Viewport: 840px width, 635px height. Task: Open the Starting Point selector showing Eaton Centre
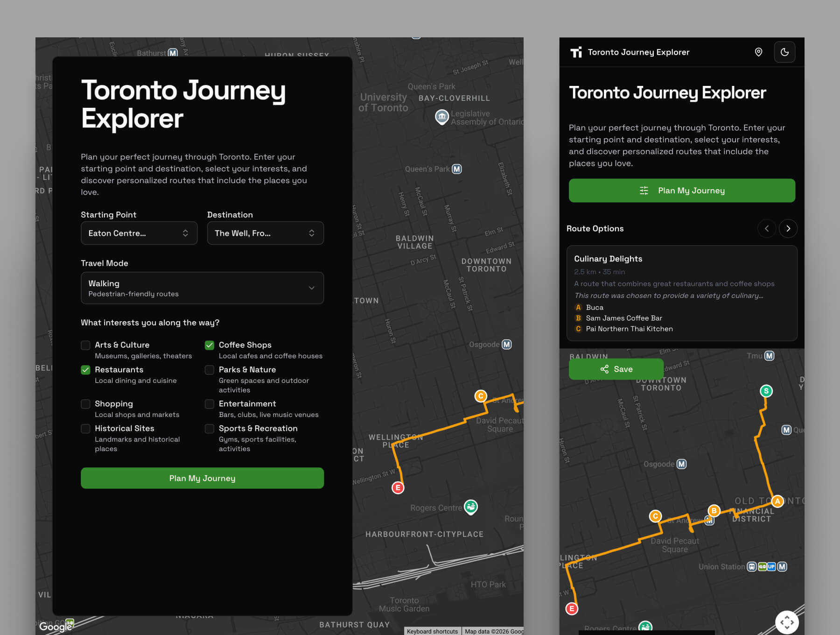[139, 233]
